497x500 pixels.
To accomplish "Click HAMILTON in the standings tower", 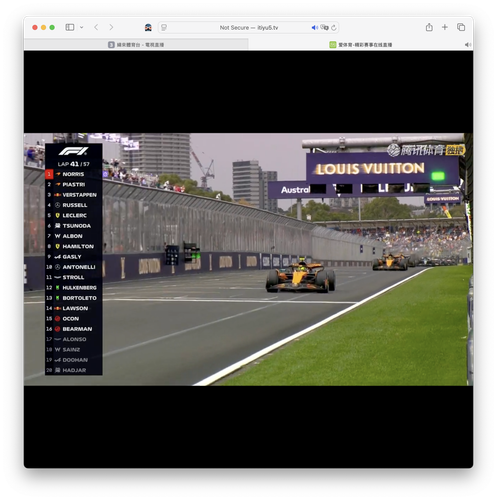I will [x=78, y=246].
